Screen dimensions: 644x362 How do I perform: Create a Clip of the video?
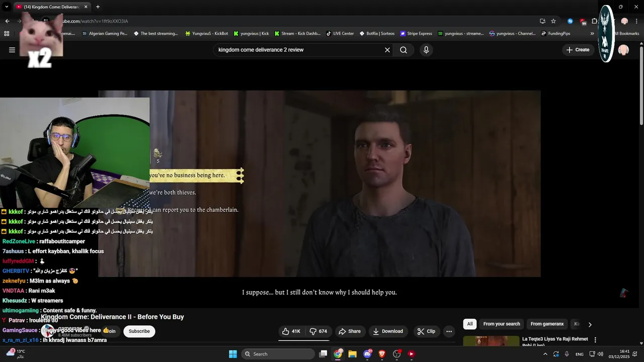[x=426, y=331]
